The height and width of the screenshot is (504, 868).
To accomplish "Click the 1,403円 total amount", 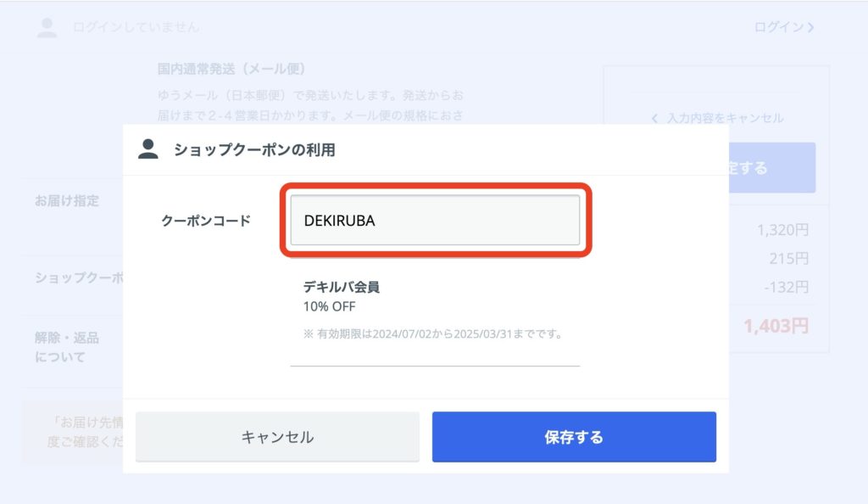I will tap(776, 326).
